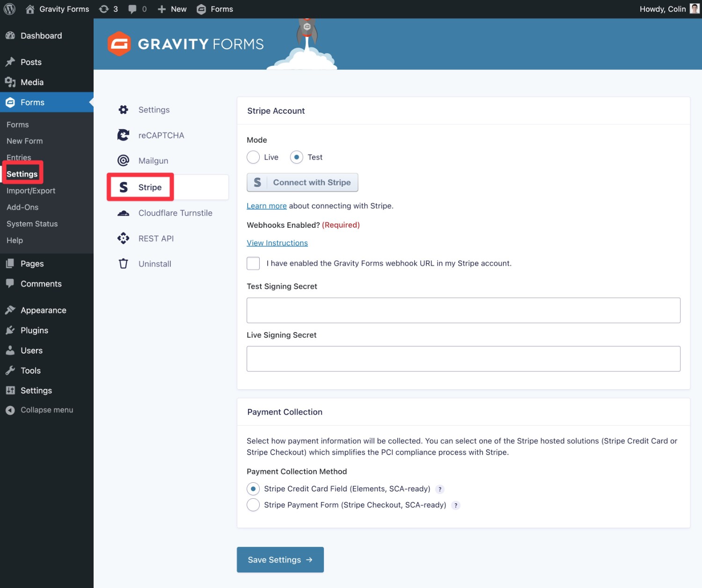Click the Uninstall trash icon
Image resolution: width=702 pixels, height=588 pixels.
[124, 264]
